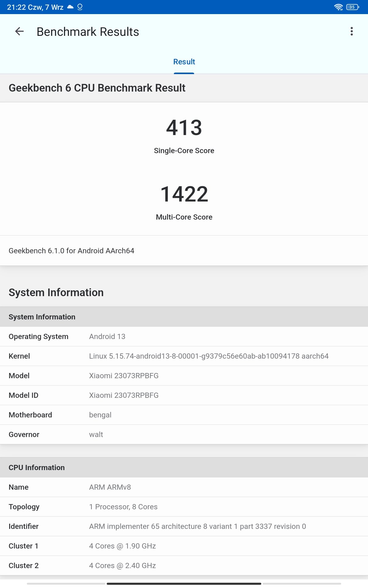
Task: Tap Geekbench 6.1.0 for Android AArch64 text
Action: click(x=71, y=251)
